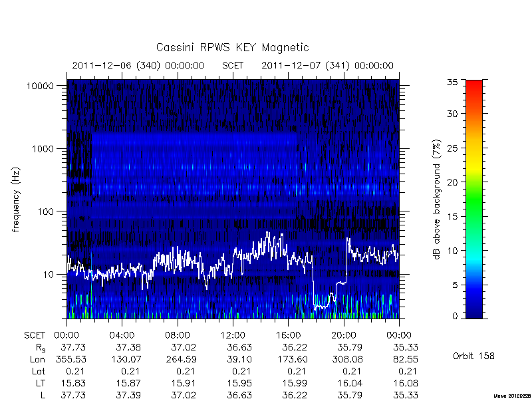532x399 pixels.
Task: Click the 1000 Hz axis tick label
Action: tap(43, 148)
